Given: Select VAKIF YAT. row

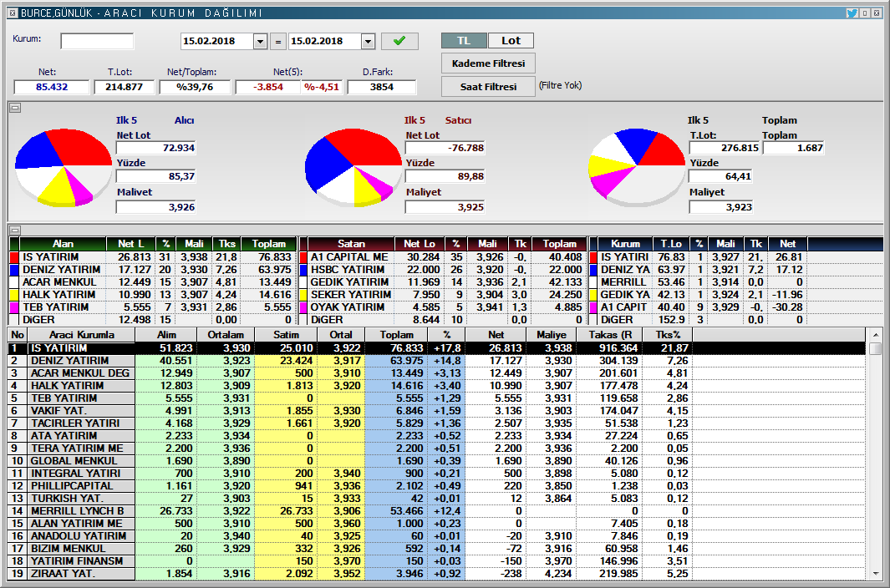Looking at the screenshot, I should click(x=436, y=410).
